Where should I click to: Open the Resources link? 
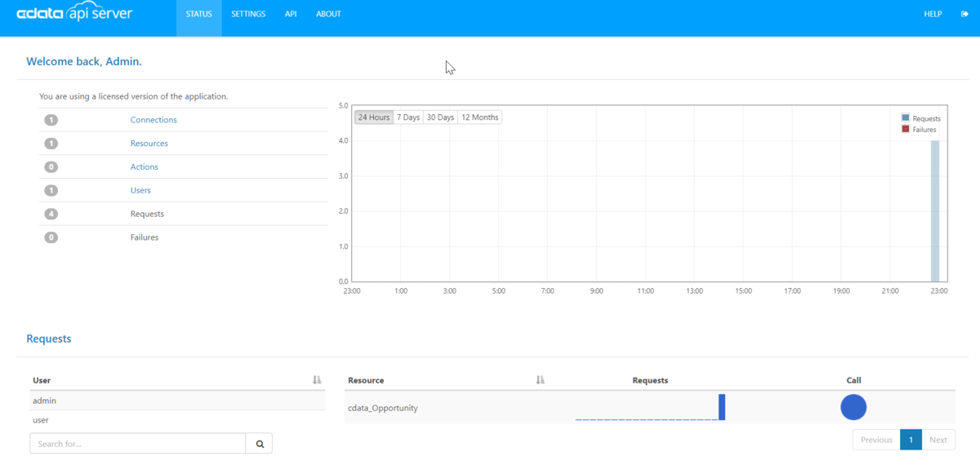pyautogui.click(x=149, y=144)
